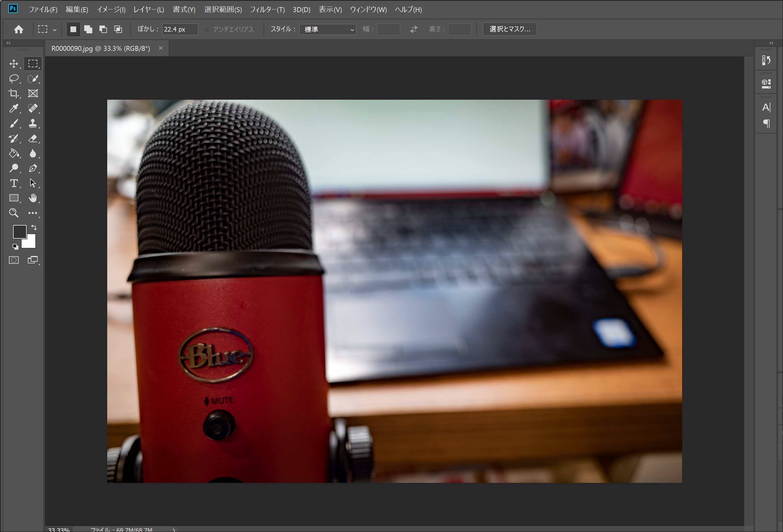Select the Lasso tool
The height and width of the screenshot is (532, 783).
coord(14,79)
